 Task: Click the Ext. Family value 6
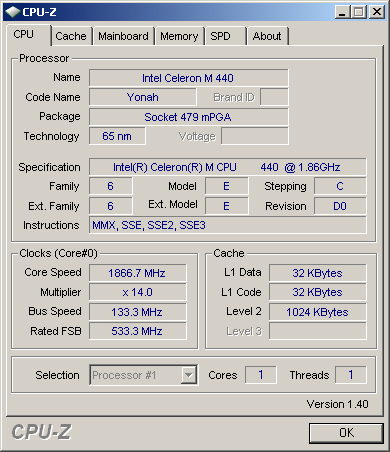pos(111,206)
